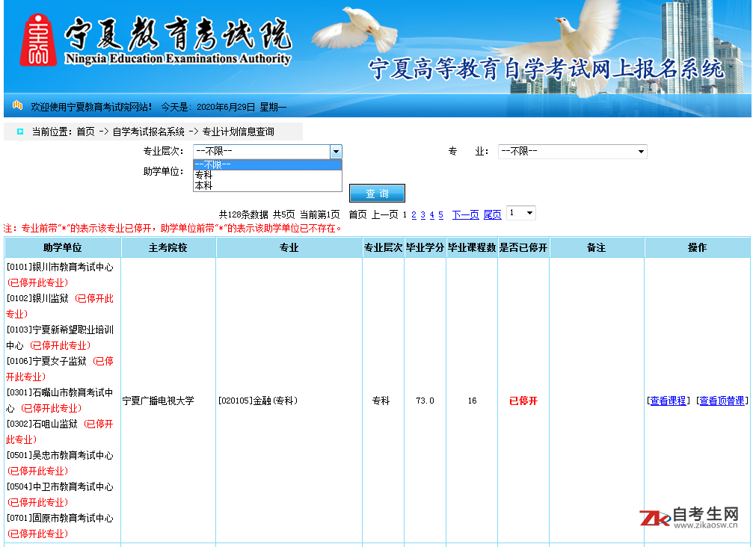Click the 已停开 status cell
756x547 pixels.
coord(523,401)
